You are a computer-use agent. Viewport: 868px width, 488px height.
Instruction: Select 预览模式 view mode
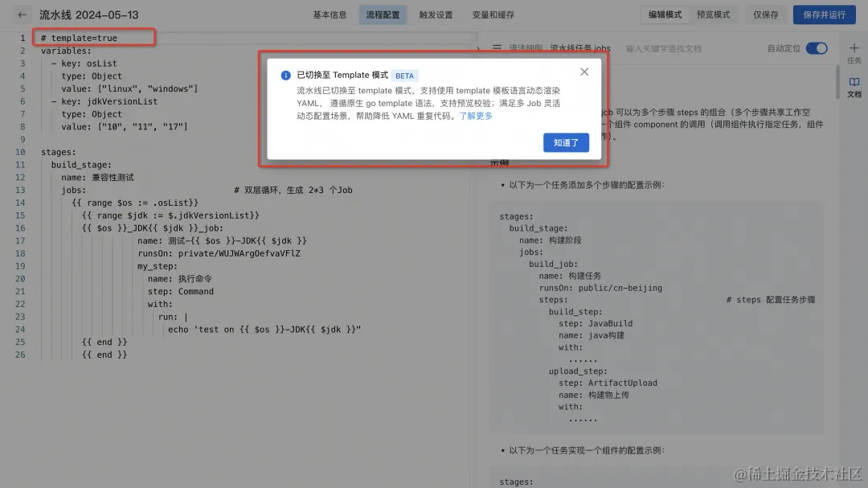(713, 15)
